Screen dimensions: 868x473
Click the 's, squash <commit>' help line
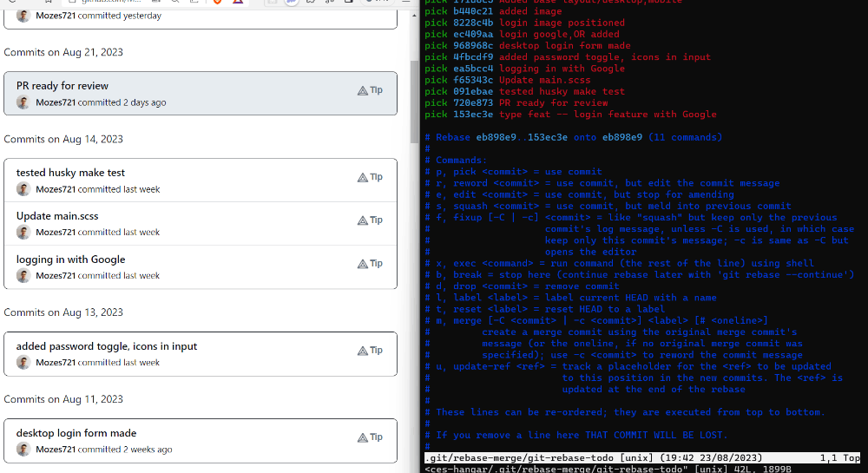(x=608, y=206)
